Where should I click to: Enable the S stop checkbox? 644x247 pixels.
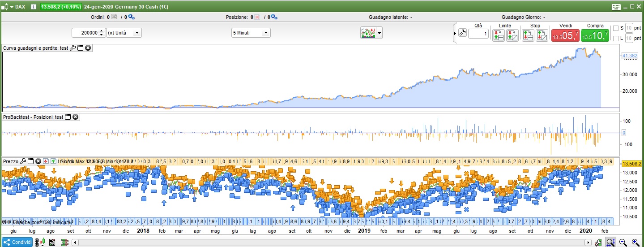click(615, 28)
